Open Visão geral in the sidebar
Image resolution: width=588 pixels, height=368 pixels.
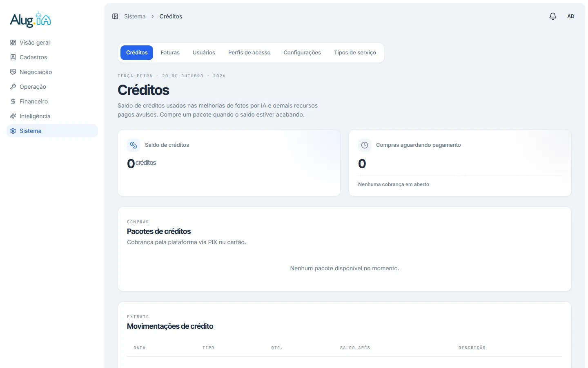(52, 43)
